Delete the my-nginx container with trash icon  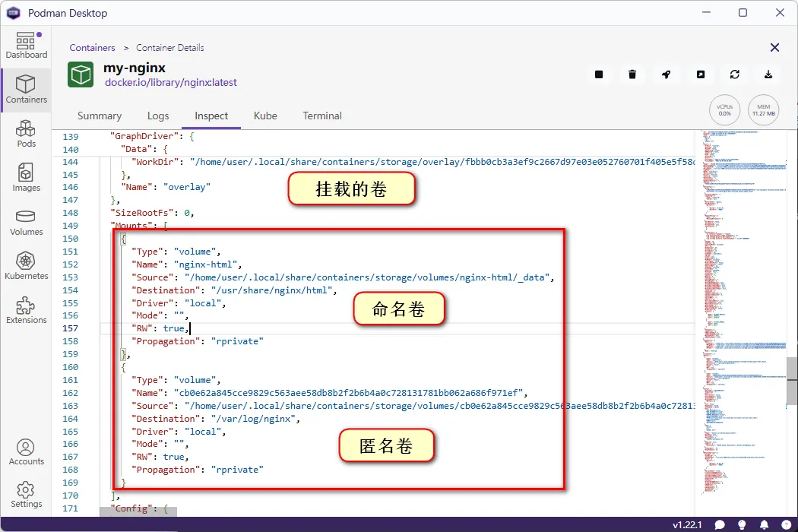coord(632,74)
